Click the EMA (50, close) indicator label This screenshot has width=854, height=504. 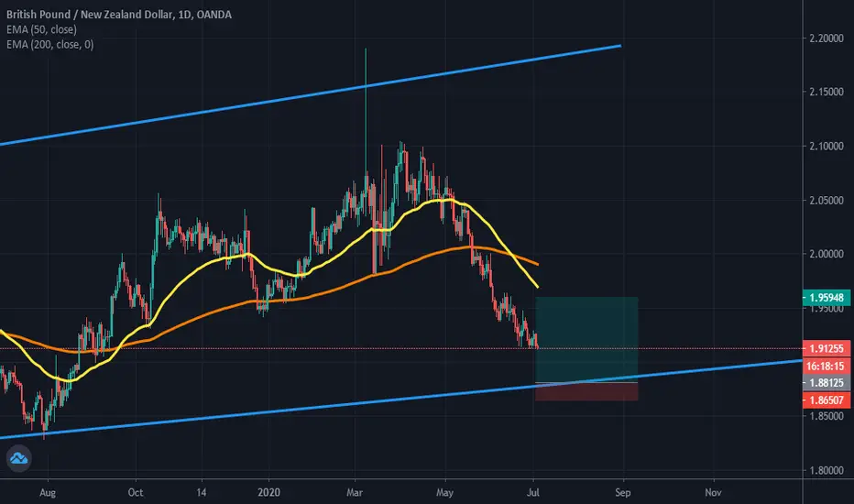pos(41,29)
